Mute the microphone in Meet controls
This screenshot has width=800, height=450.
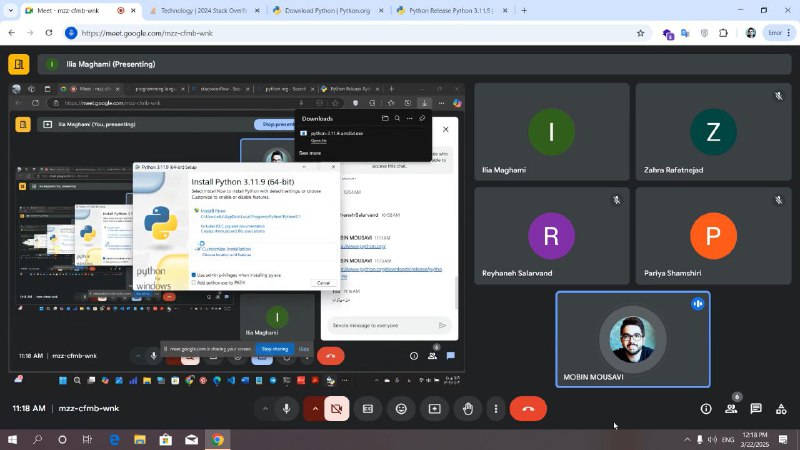[287, 409]
